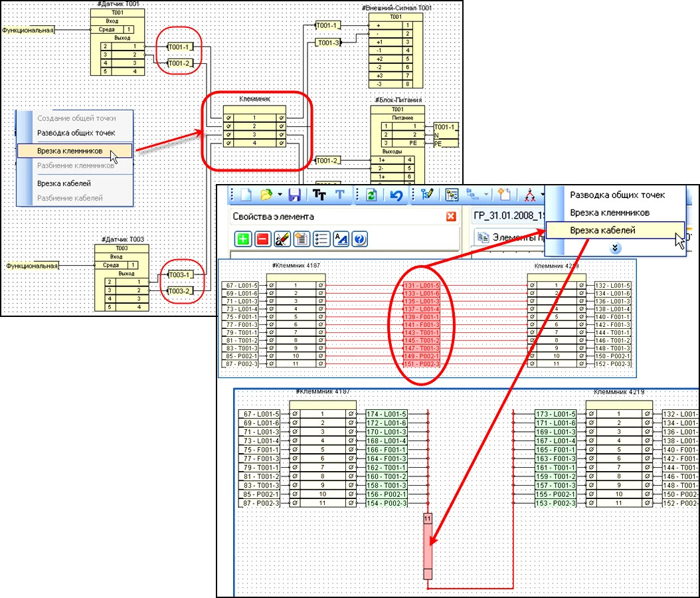Click the Undo arrow toolbar icon

click(397, 194)
